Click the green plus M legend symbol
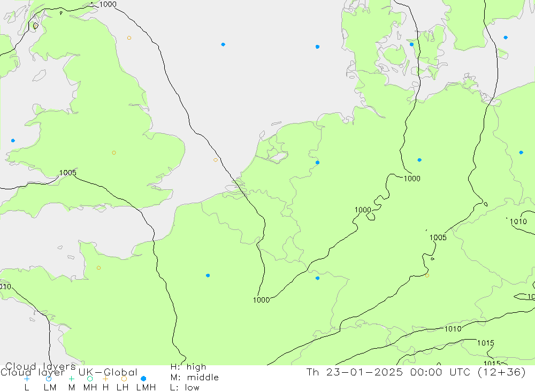535x392 pixels. click(x=71, y=379)
